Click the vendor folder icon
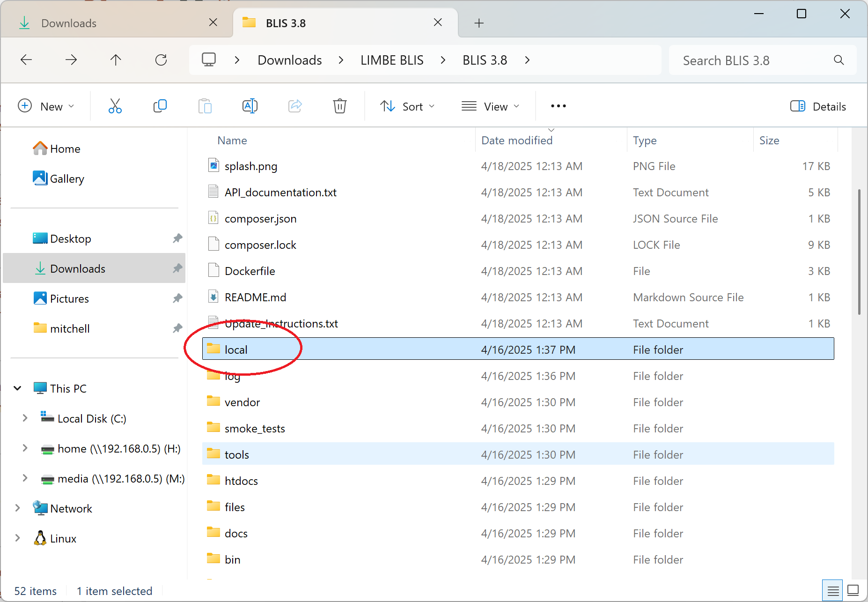 [x=213, y=401]
